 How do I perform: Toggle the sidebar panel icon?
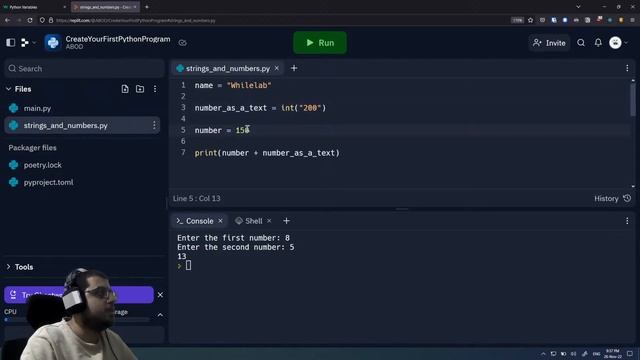[11, 42]
